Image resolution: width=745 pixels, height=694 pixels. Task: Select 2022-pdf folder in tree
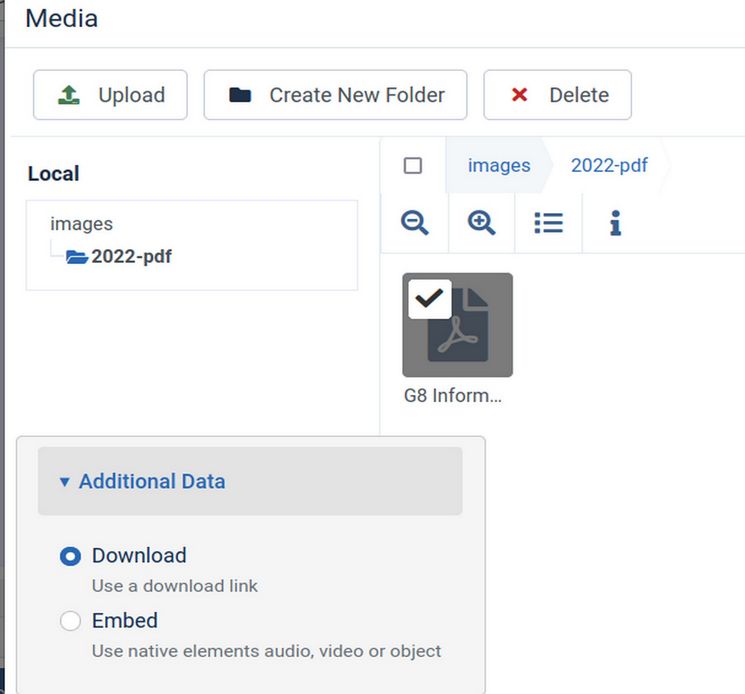click(x=132, y=257)
